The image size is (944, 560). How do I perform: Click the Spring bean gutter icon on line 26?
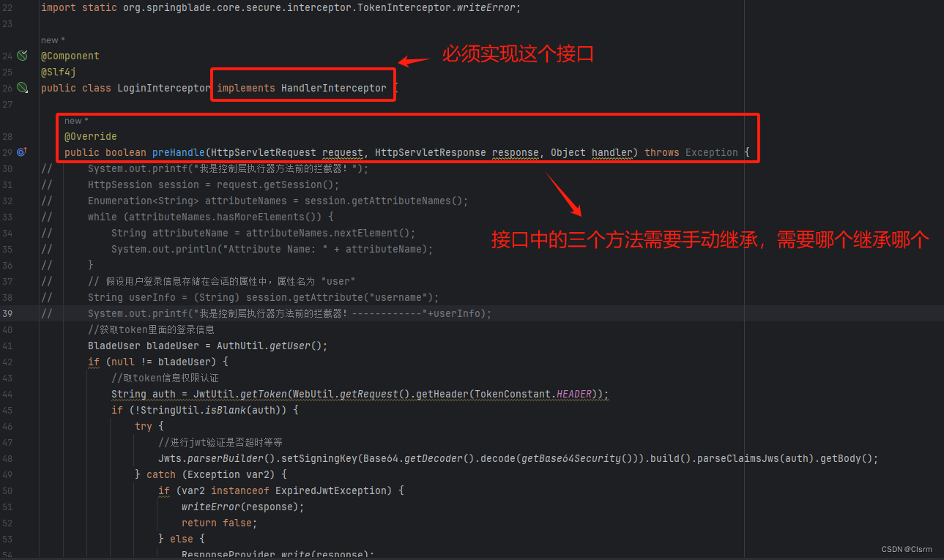22,88
